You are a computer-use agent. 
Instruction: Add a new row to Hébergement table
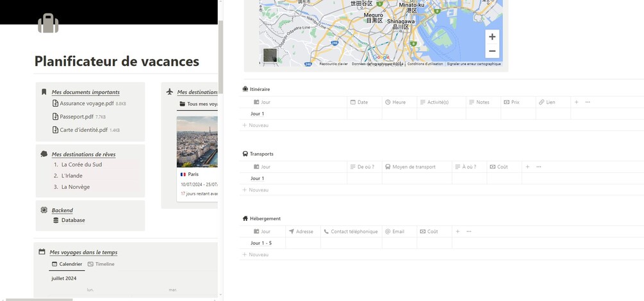click(x=258, y=255)
